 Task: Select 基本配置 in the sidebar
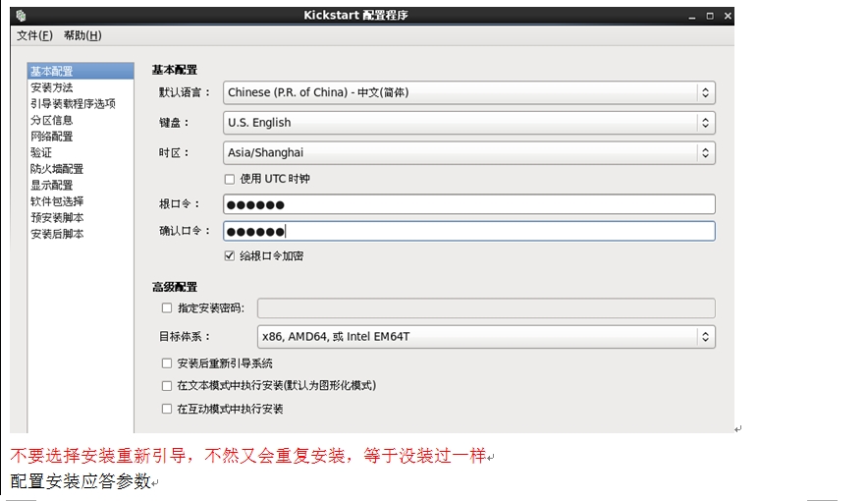click(81, 71)
